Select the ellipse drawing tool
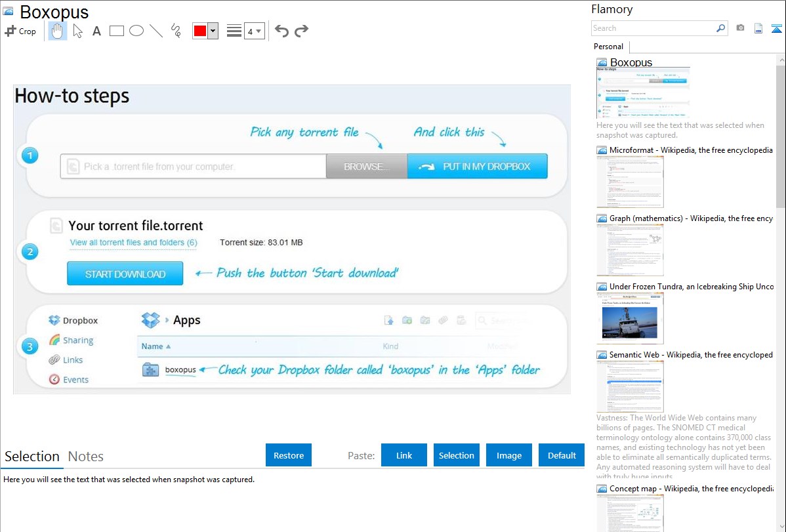 pyautogui.click(x=136, y=31)
